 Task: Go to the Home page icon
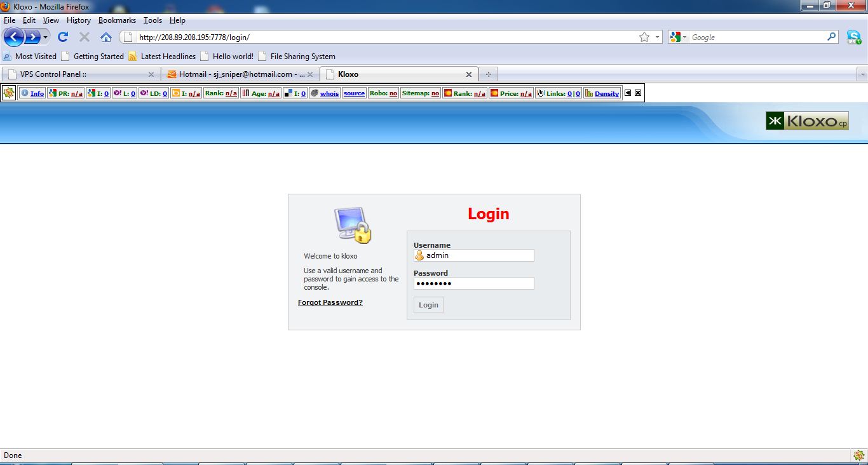106,37
